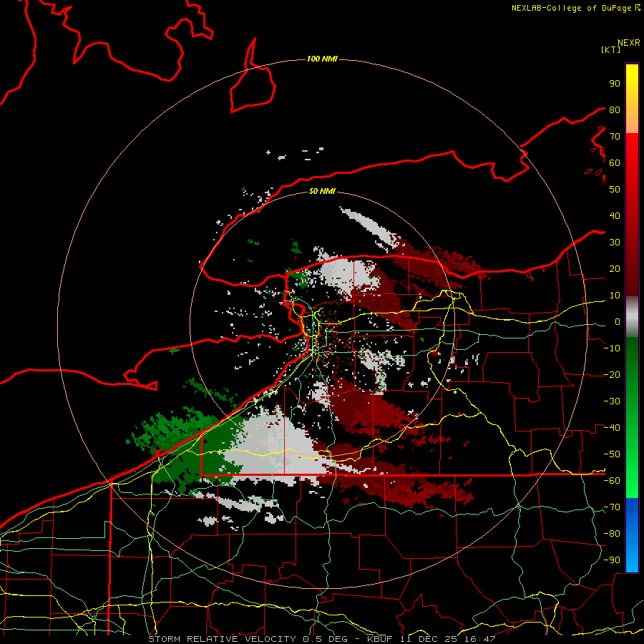Click the 30 value on the velocity scale
The image size is (644, 644).
[615, 243]
